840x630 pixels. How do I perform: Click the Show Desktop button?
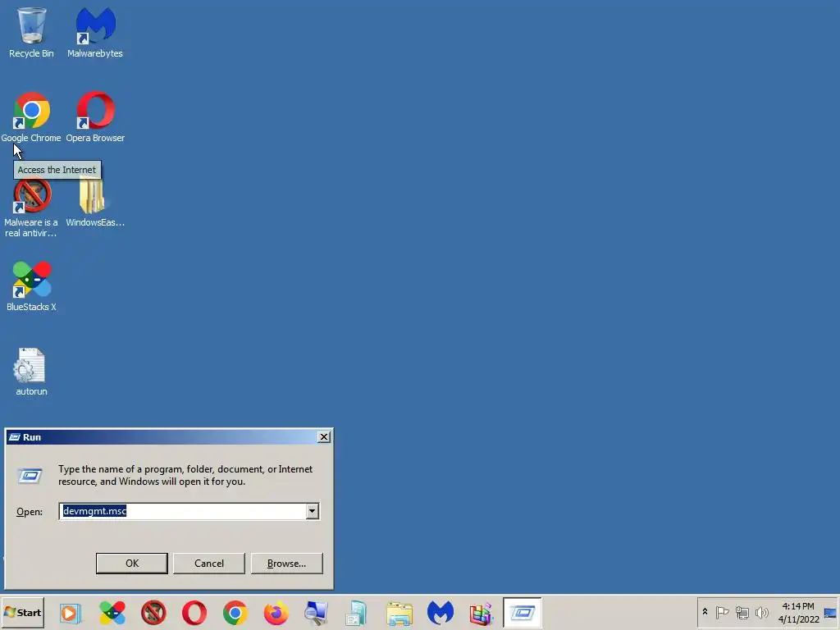point(830,612)
